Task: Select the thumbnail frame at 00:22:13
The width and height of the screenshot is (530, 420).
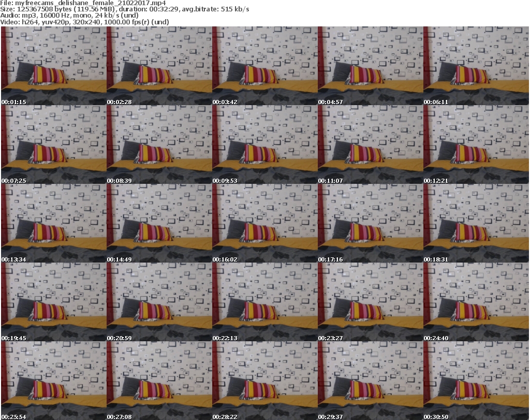Action: 264,302
